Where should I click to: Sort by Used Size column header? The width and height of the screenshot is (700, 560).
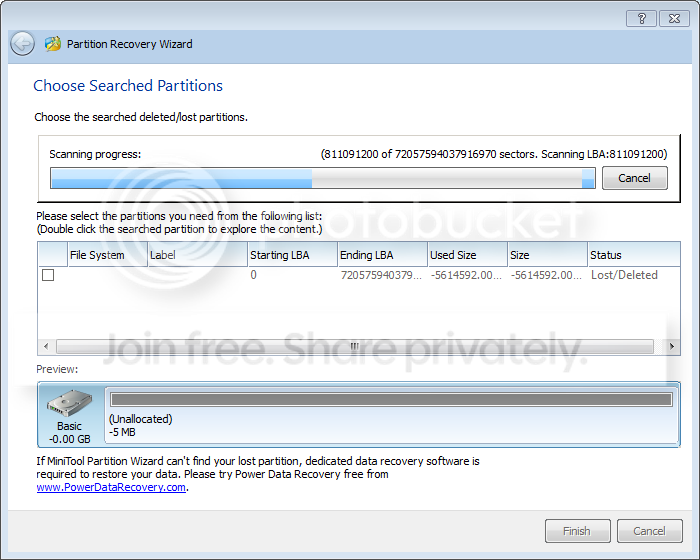tap(468, 255)
